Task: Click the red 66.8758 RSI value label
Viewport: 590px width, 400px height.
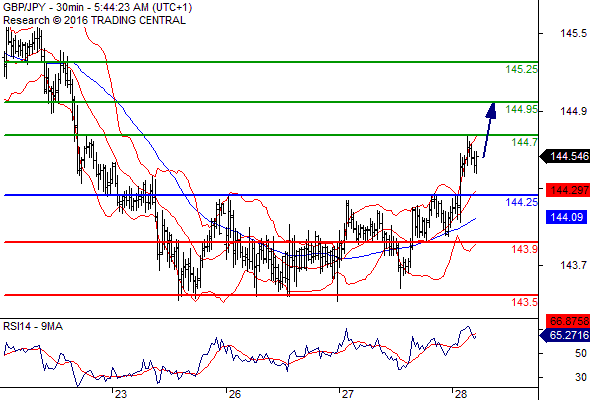Action: tap(568, 321)
